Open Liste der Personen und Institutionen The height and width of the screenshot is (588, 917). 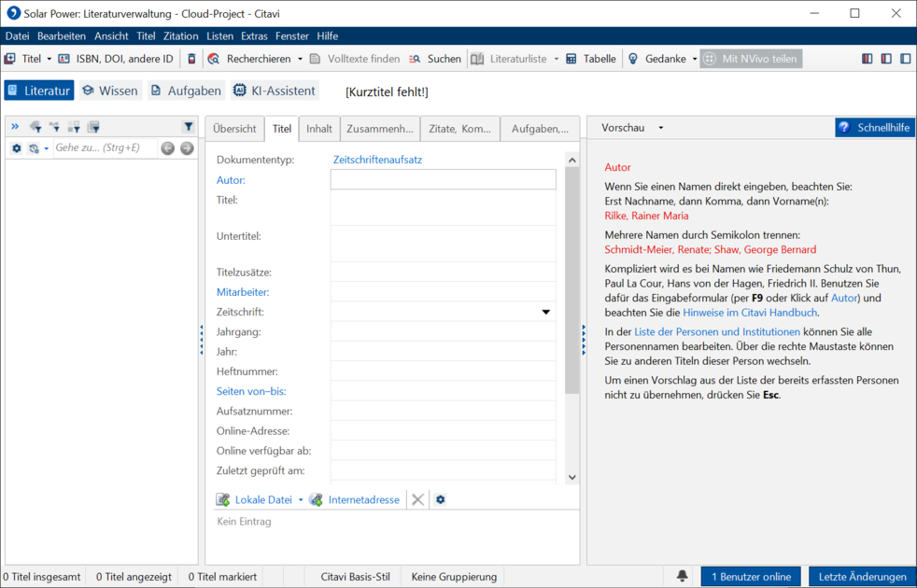click(x=717, y=332)
